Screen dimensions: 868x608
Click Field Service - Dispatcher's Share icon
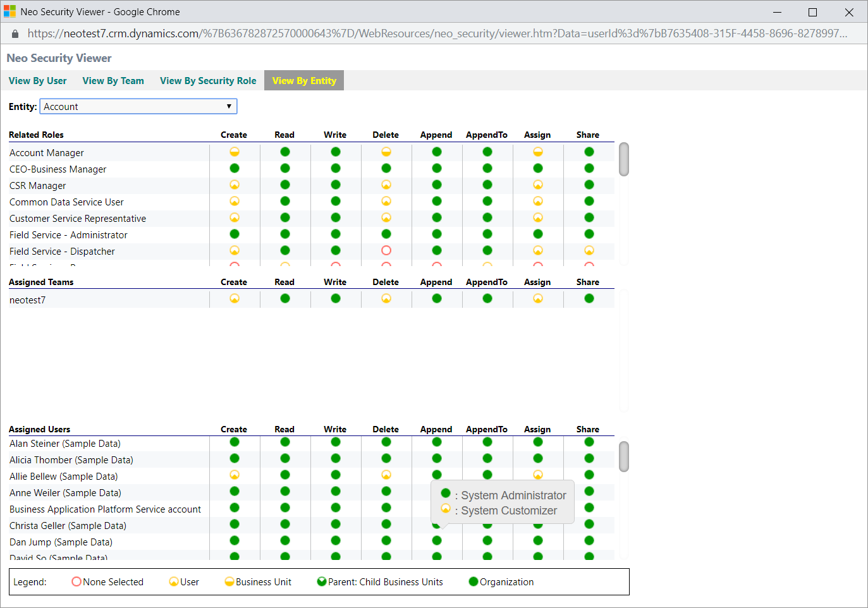589,250
